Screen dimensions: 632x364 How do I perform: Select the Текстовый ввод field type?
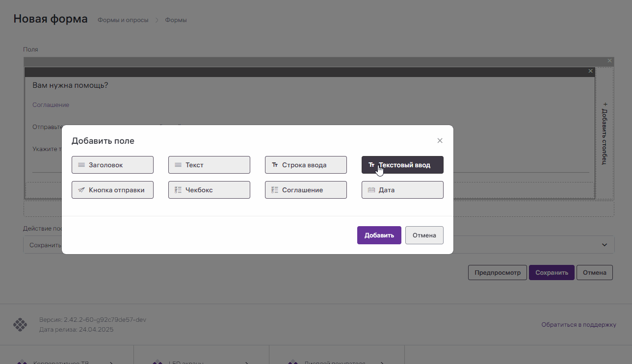coord(402,165)
